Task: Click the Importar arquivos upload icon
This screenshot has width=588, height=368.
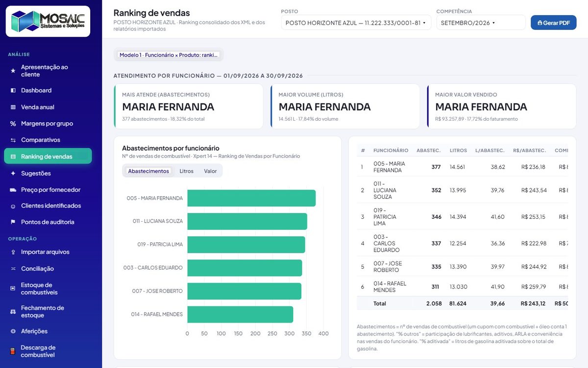Action: tap(13, 252)
